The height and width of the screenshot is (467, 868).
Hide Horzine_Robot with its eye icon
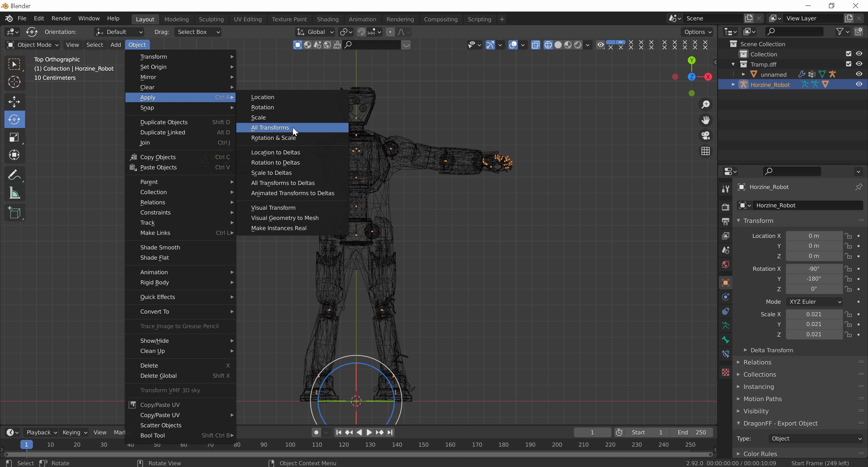(859, 85)
